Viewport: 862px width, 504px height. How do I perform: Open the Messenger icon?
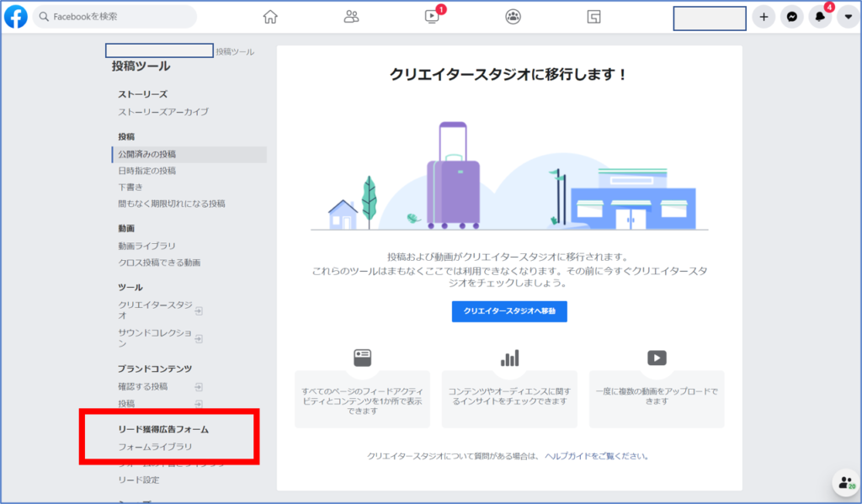791,17
